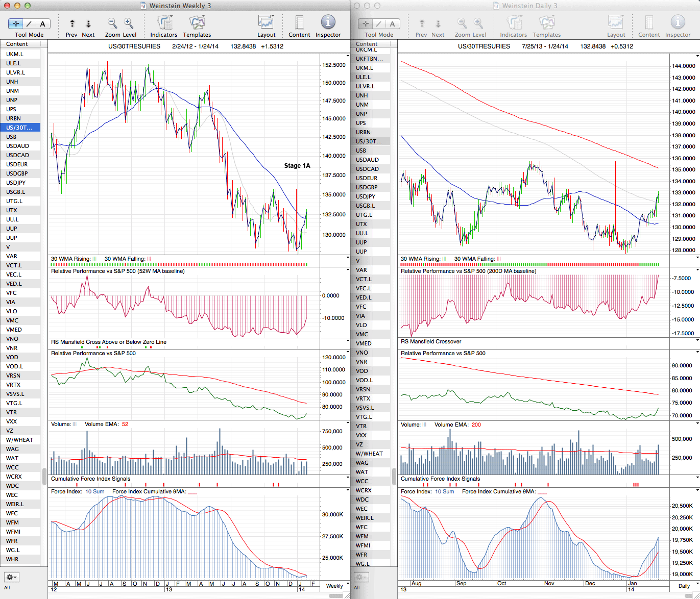Click the Weekly watchlist vertical scrollbar thumb

coord(44,476)
